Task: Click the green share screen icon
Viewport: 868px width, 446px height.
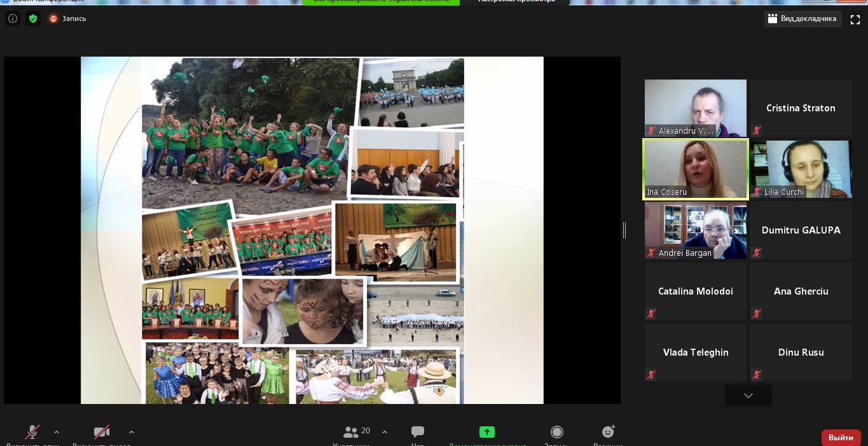Action: coord(487,432)
